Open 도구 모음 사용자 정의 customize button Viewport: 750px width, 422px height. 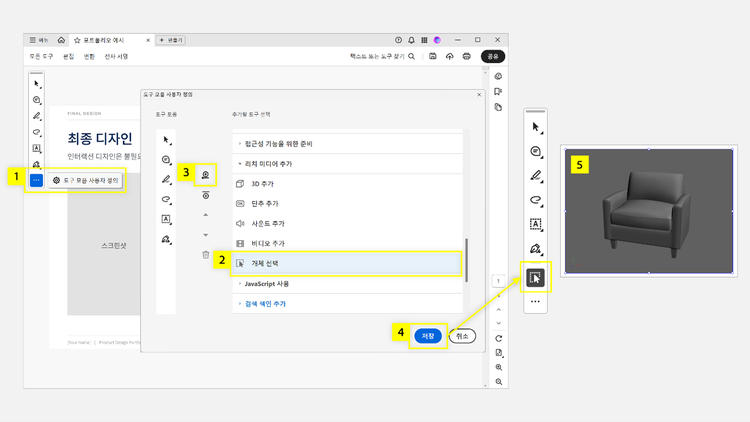pos(86,180)
